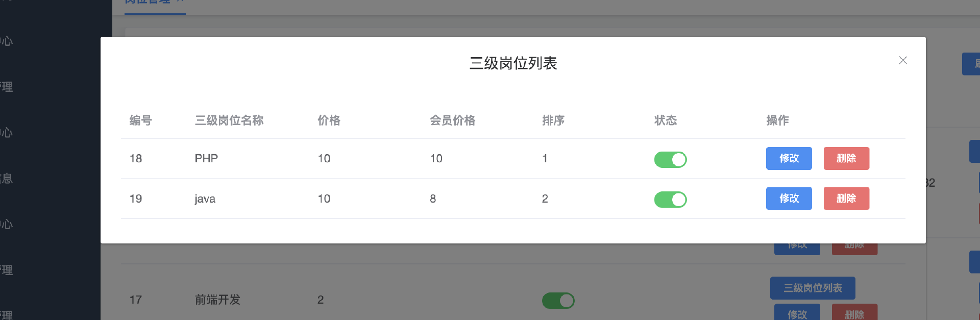This screenshot has width=980, height=320.
Task: Delete the PHP position with 删除
Action: coord(846,158)
